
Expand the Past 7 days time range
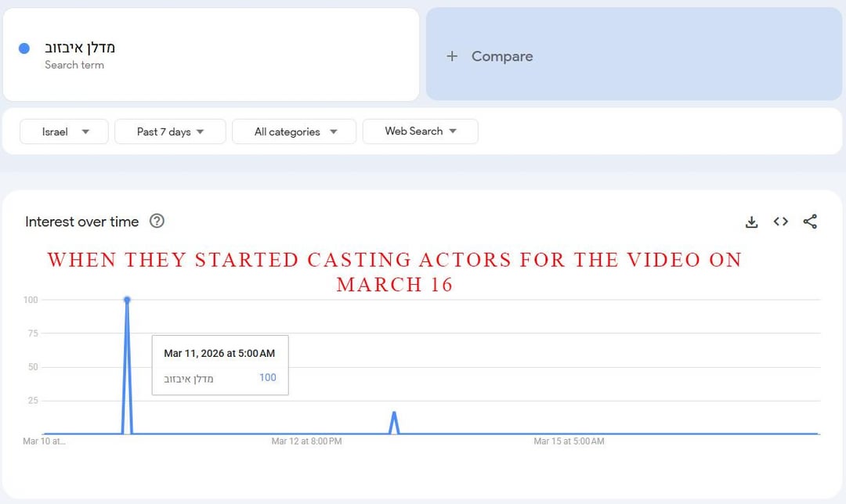click(170, 131)
